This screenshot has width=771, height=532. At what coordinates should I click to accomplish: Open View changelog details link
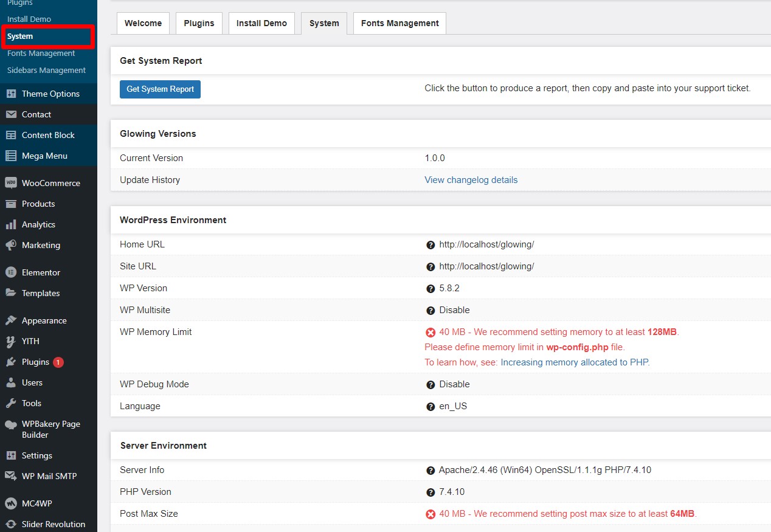tap(471, 180)
